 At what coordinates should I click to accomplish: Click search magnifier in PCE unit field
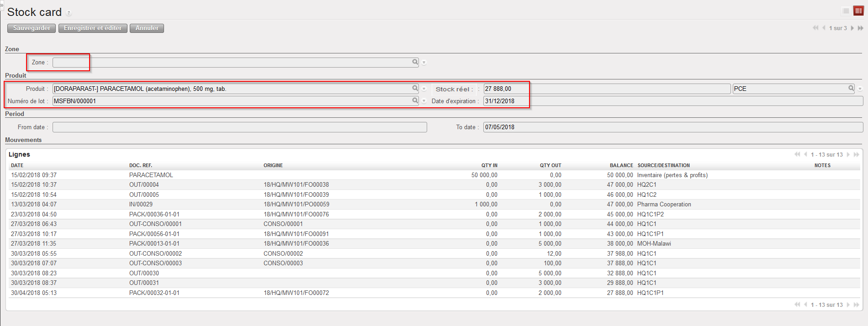tap(851, 89)
